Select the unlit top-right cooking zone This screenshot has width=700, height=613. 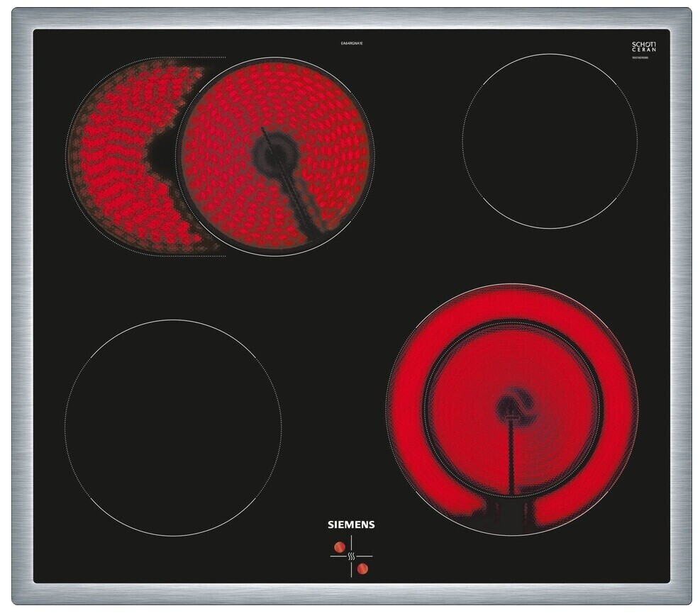pos(549,140)
